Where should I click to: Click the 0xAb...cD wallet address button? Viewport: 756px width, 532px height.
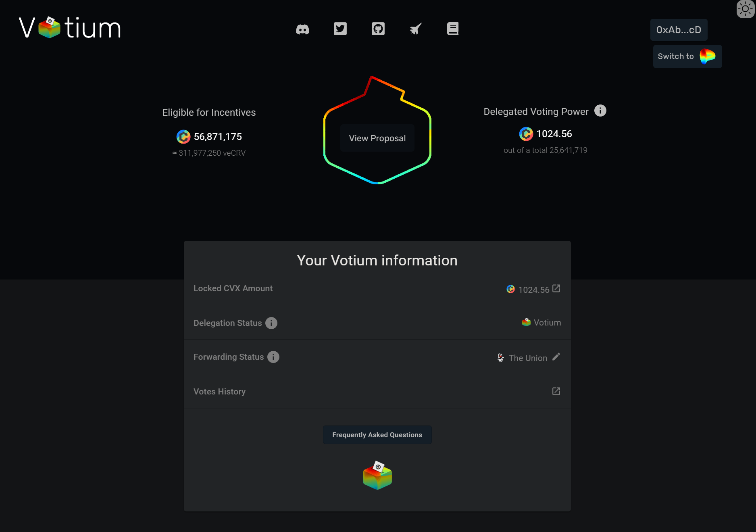click(x=679, y=30)
